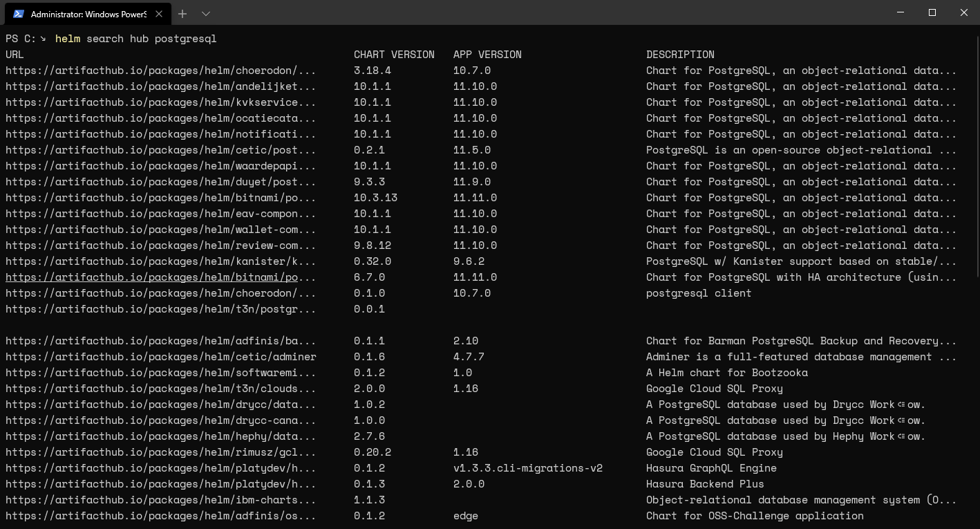
Task: Click the t3n/clouds... URL
Action: coord(160,389)
